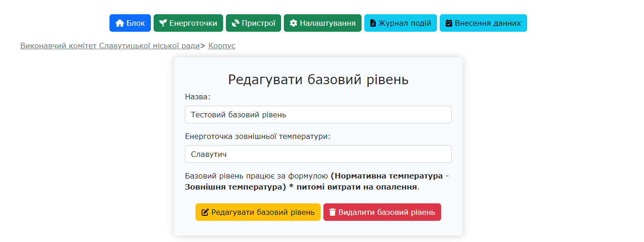This screenshot has width=644, height=242.
Task: Click the Назва: field label
Action: pyautogui.click(x=198, y=97)
